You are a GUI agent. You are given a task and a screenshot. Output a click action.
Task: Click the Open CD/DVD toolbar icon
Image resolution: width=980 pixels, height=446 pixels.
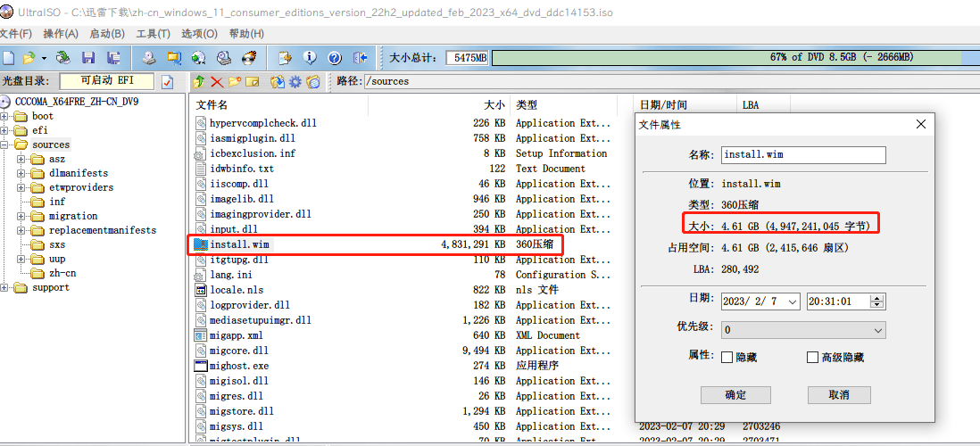(63, 58)
